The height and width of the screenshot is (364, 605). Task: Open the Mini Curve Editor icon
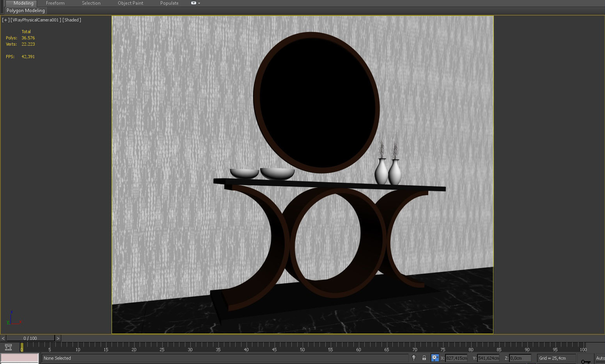click(x=8, y=347)
